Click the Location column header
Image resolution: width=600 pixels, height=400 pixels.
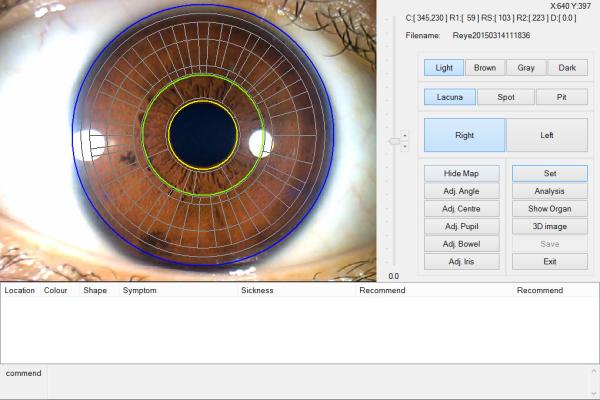pos(20,291)
